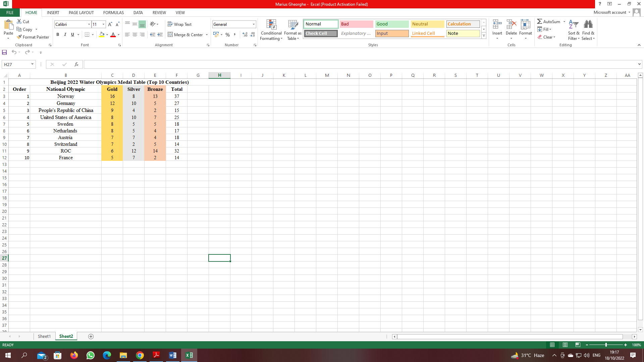Click the Percent Style icon
644x362 pixels.
coord(227,35)
